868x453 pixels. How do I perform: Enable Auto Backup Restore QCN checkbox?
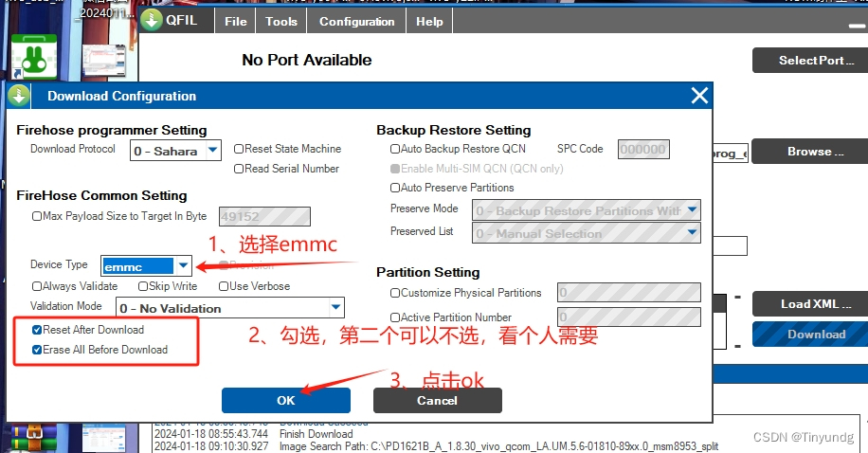(x=395, y=149)
